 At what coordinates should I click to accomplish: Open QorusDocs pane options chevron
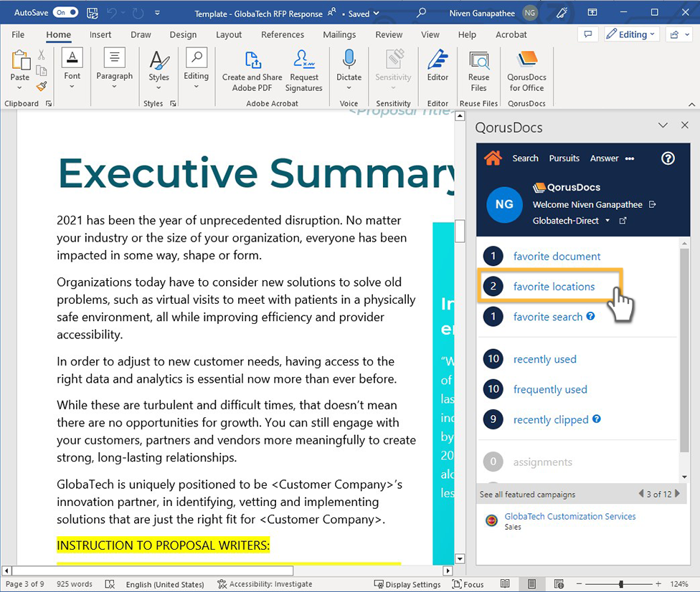pyautogui.click(x=663, y=125)
